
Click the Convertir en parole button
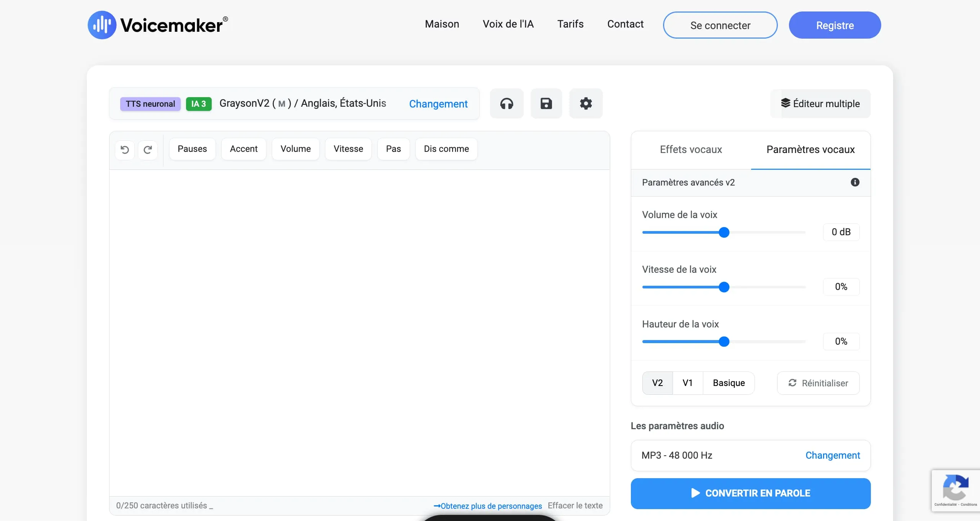pyautogui.click(x=750, y=493)
